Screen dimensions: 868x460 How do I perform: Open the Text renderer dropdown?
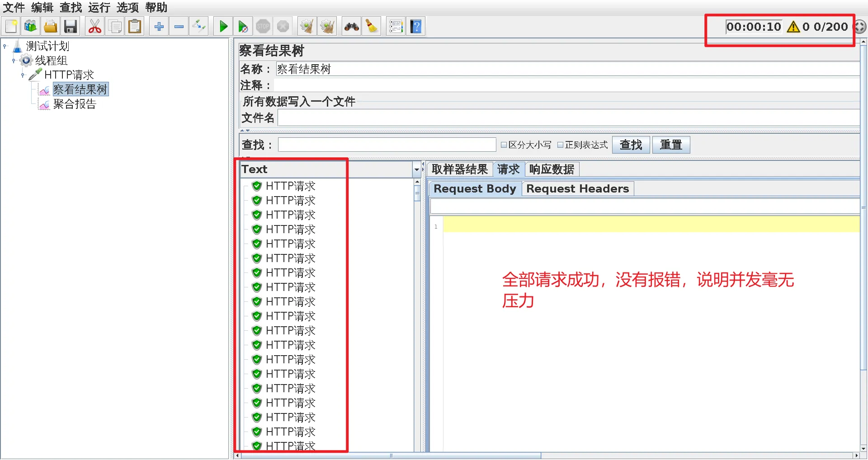pyautogui.click(x=417, y=170)
